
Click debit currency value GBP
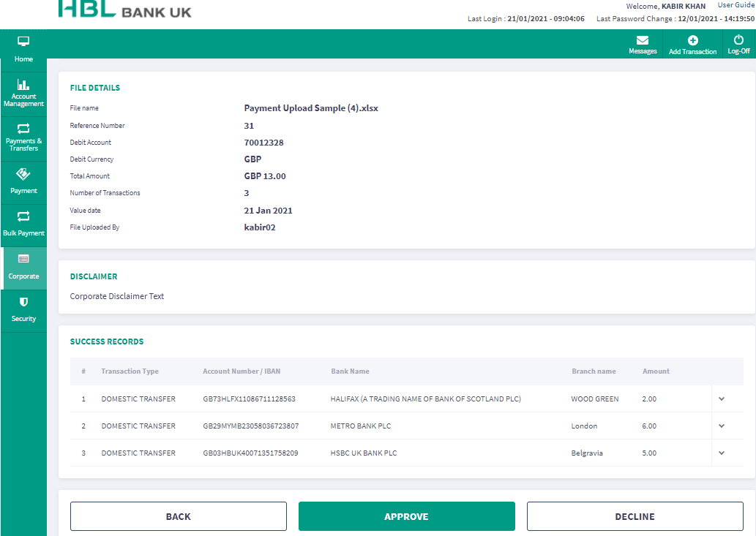tap(252, 159)
